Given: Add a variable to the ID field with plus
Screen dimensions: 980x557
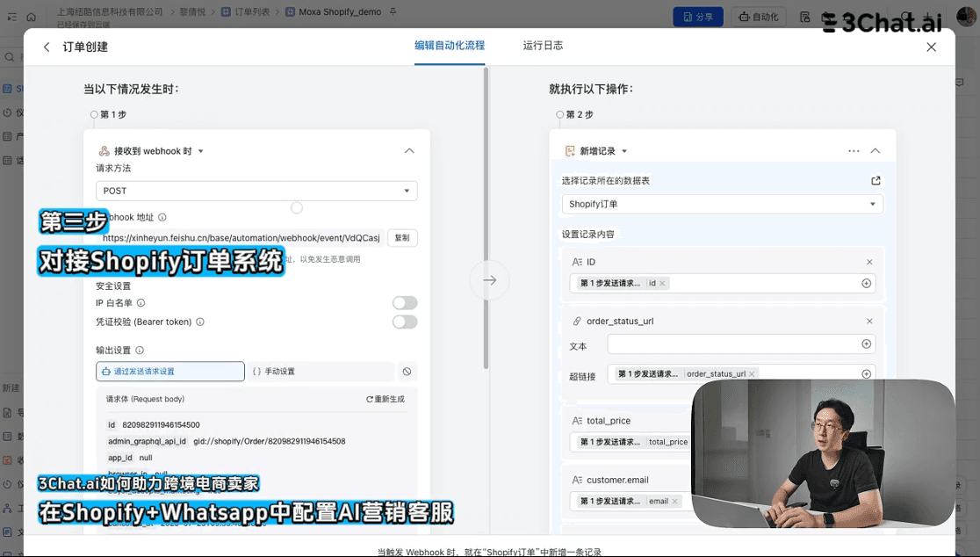Looking at the screenshot, I should [866, 283].
